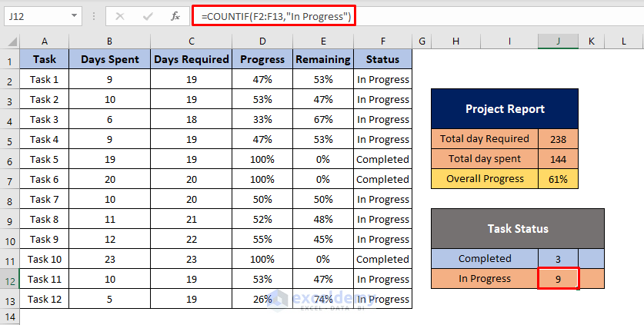
Task: Select row 14 header
Action: [9, 317]
